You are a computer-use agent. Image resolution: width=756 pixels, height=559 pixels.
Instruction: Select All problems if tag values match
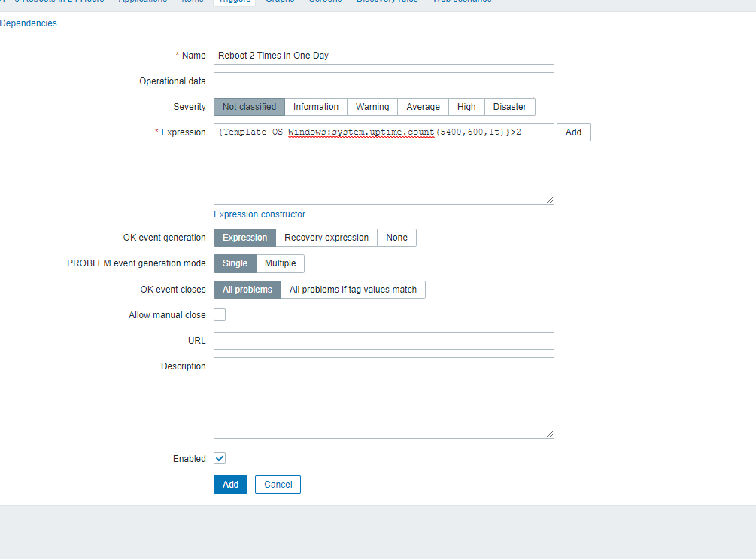point(353,290)
